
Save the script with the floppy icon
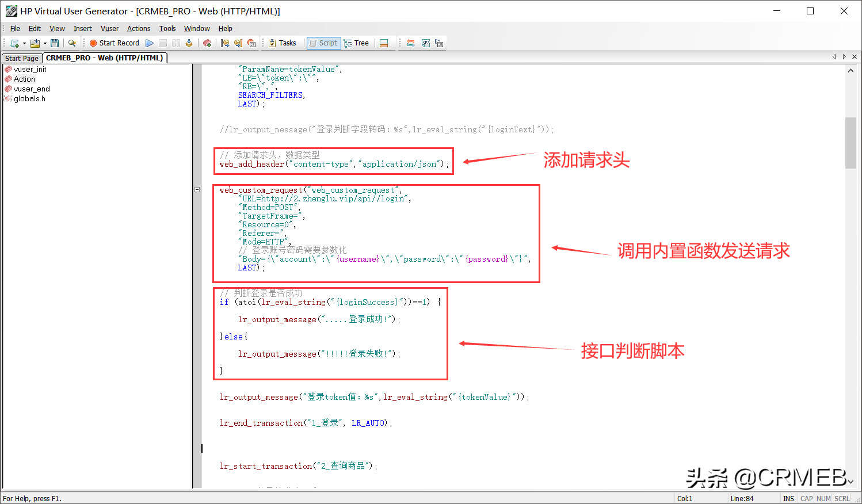[55, 43]
